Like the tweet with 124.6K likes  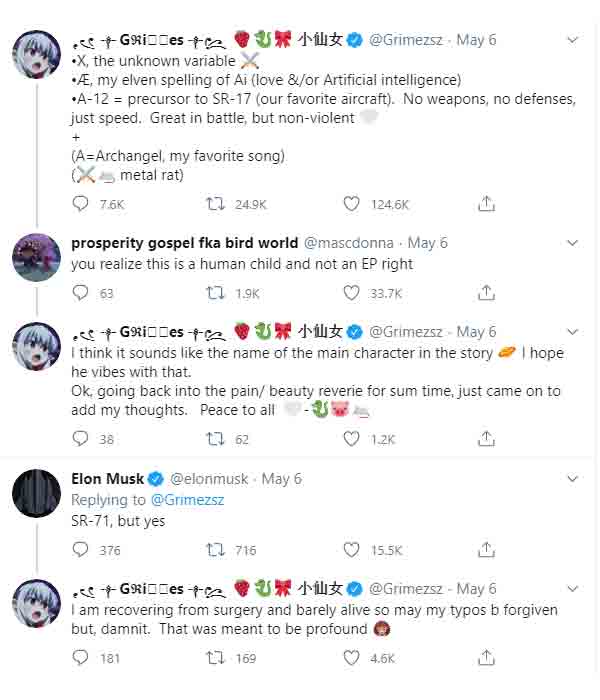tap(351, 204)
